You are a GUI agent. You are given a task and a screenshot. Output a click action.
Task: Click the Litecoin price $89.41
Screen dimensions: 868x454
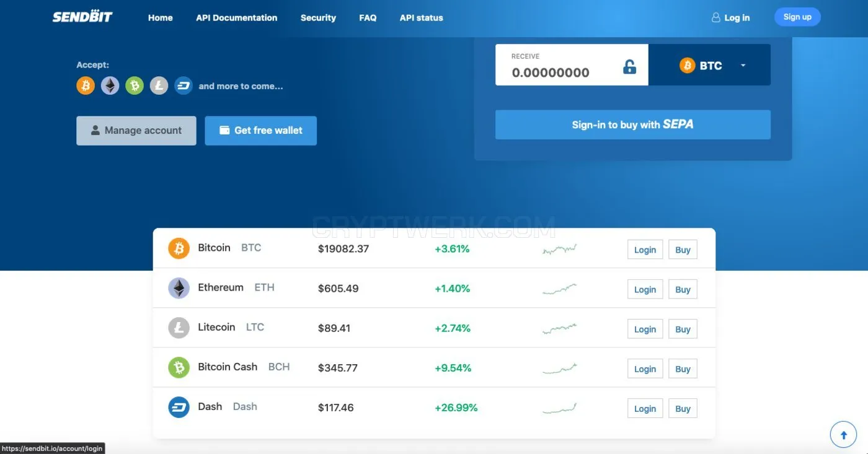click(x=334, y=328)
